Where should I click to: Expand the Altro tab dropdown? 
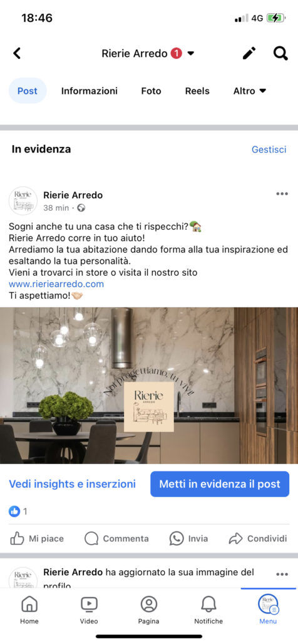[250, 91]
